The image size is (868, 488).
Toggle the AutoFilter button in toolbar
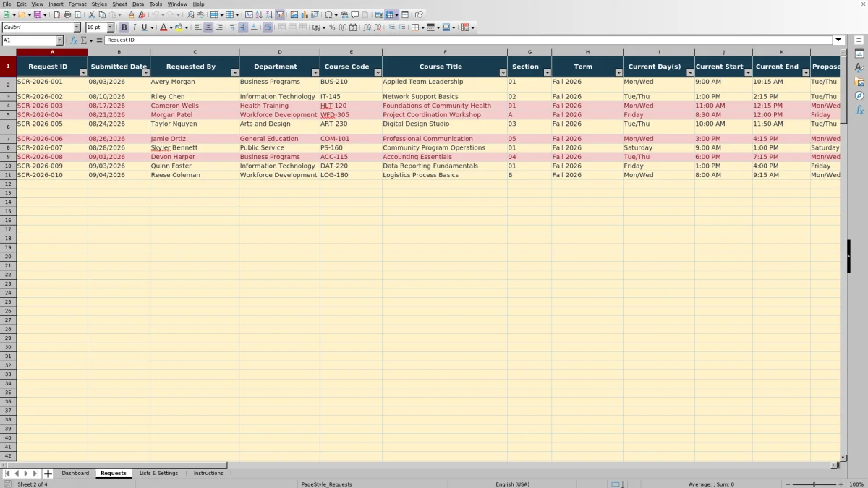pyautogui.click(x=280, y=14)
